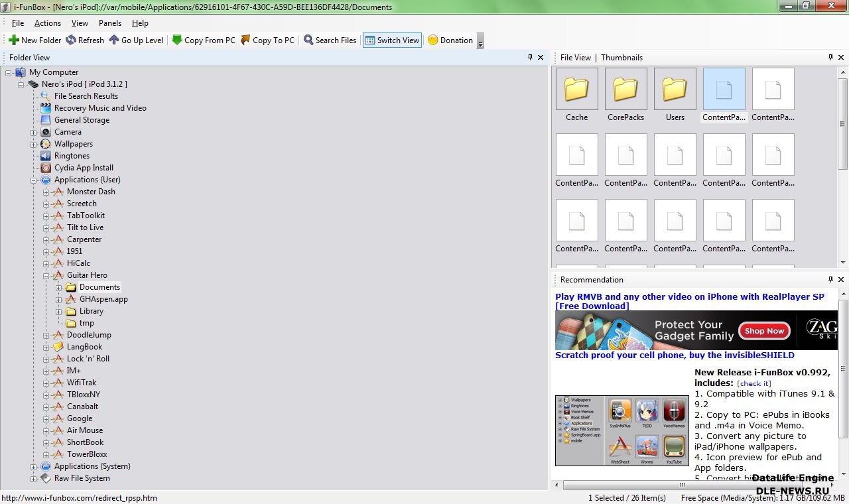Select the Camera icon in tree
The height and width of the screenshot is (504, 849).
coord(46,132)
